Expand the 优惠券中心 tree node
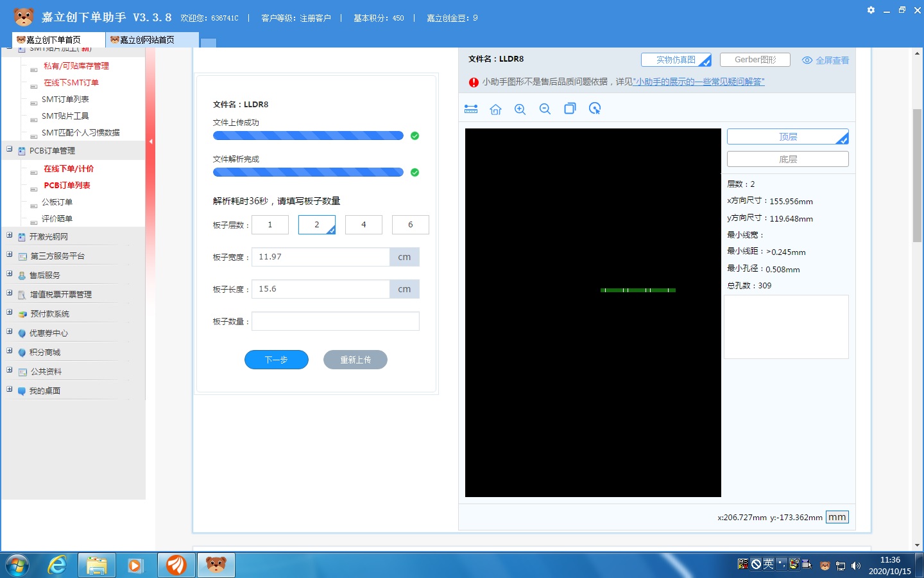Image resolution: width=924 pixels, height=578 pixels. (10, 331)
